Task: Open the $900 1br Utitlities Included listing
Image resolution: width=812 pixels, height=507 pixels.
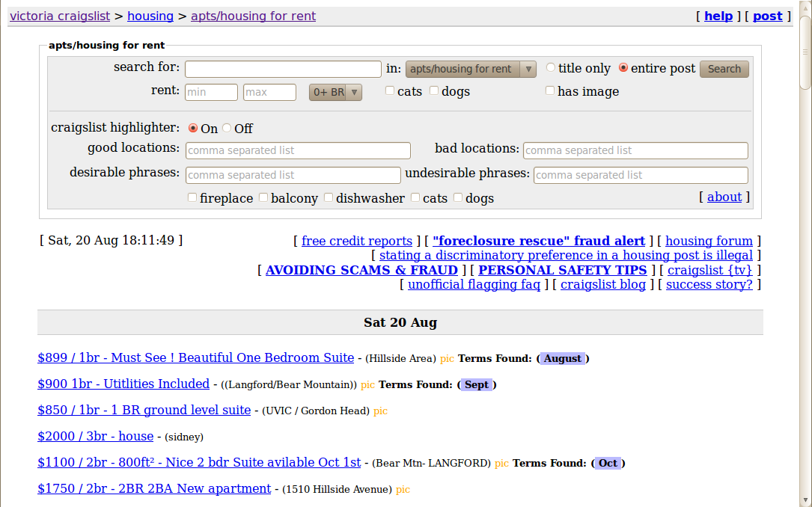Action: (x=123, y=384)
